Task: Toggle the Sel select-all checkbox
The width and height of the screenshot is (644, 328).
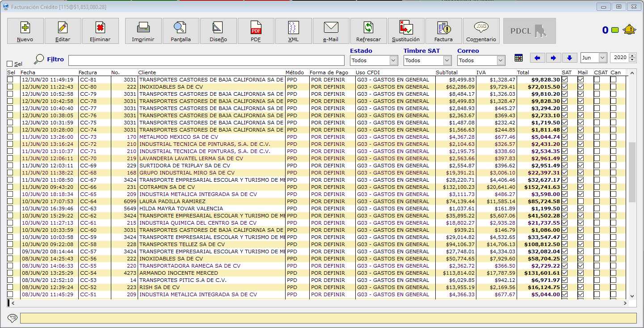Action: pos(10,64)
